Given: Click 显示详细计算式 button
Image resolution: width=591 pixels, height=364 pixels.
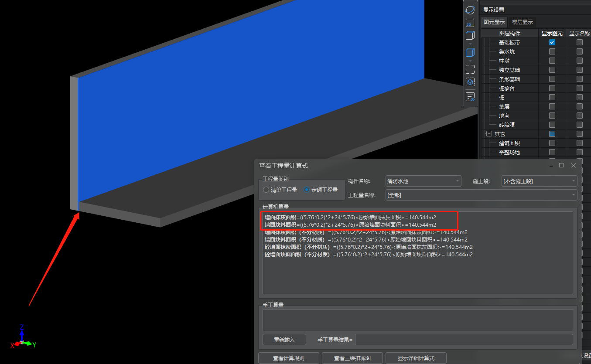Looking at the screenshot, I should point(416,358).
